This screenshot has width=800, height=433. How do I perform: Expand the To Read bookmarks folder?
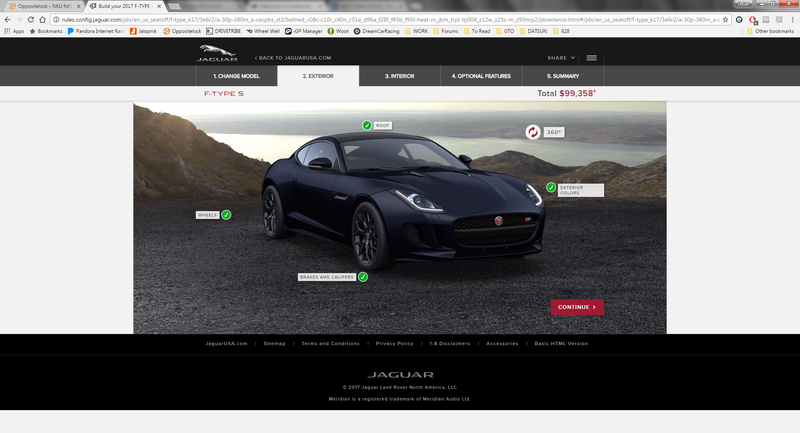tap(477, 31)
